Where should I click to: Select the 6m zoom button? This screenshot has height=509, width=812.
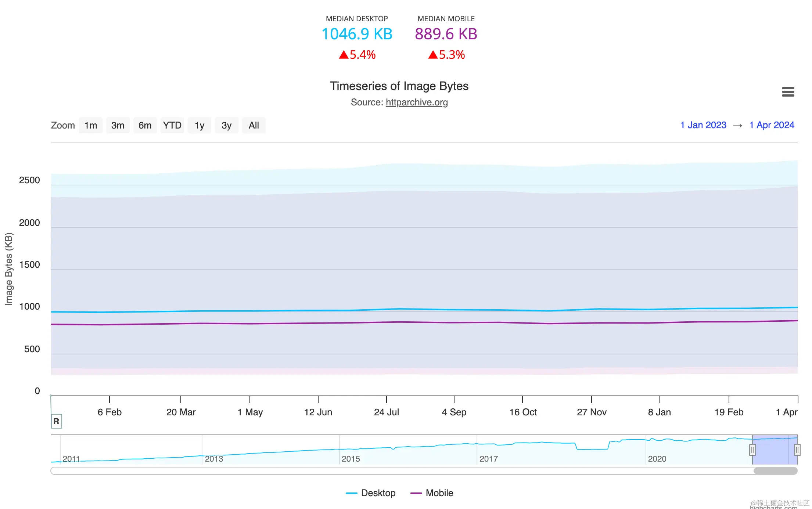145,126
